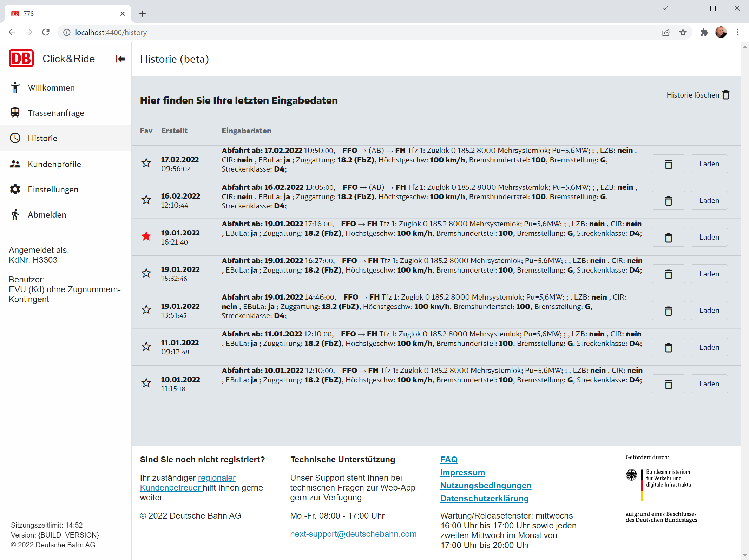Load the 16.02.2022 entry with Laden
749x560 pixels.
[x=709, y=201]
